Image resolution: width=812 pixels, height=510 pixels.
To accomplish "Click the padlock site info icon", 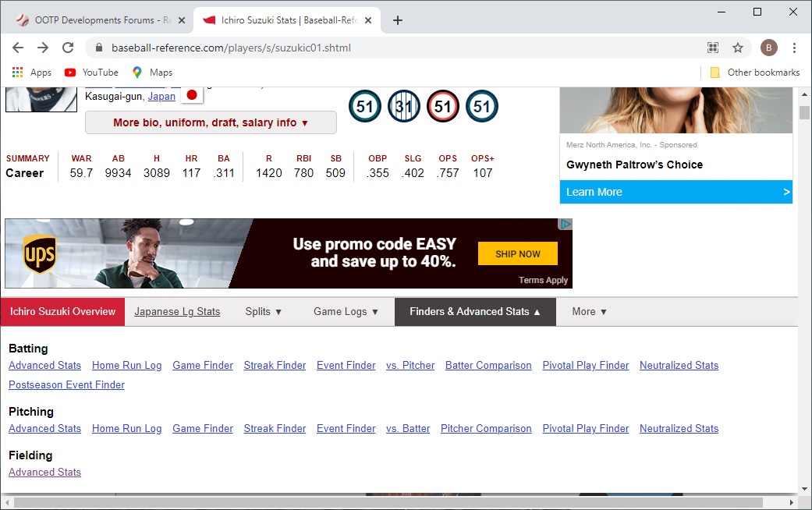I will click(99, 48).
